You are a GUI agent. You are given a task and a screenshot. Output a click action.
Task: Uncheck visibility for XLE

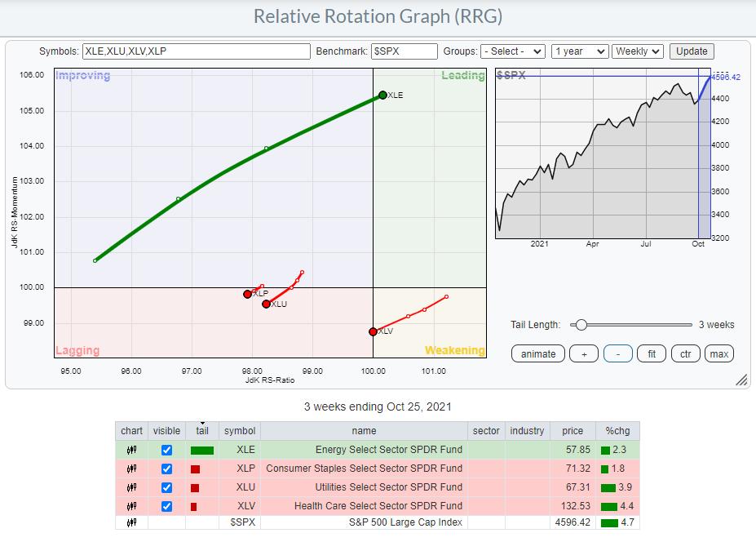(166, 450)
